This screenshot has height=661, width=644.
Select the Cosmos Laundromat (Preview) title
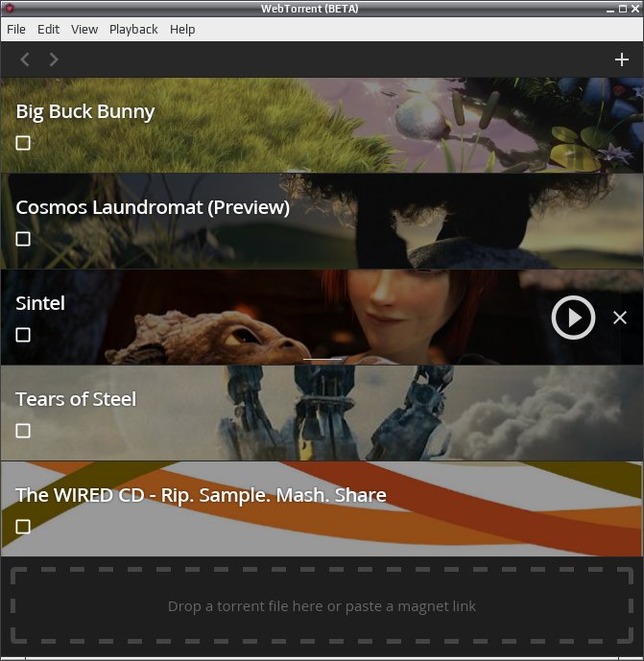(x=153, y=207)
